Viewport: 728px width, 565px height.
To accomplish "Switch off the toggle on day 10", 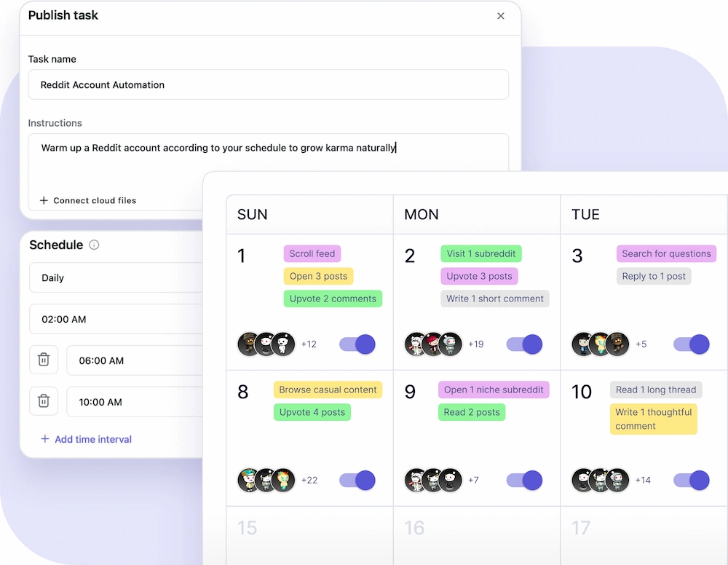I will point(690,480).
